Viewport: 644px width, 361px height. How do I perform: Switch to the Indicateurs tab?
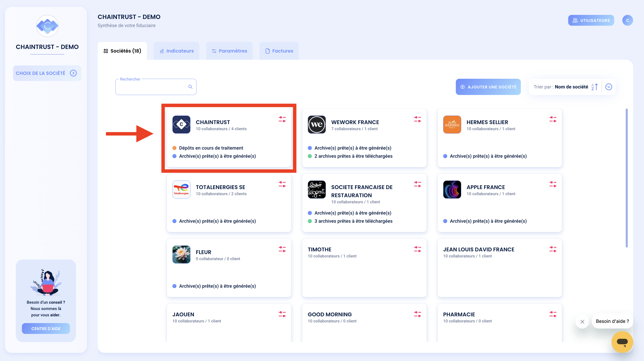[x=176, y=51]
